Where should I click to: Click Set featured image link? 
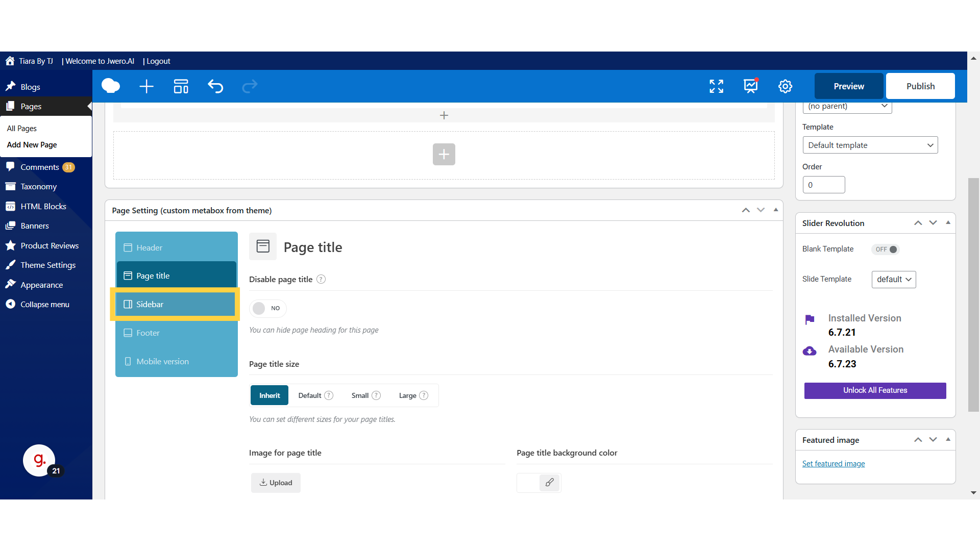tap(834, 463)
